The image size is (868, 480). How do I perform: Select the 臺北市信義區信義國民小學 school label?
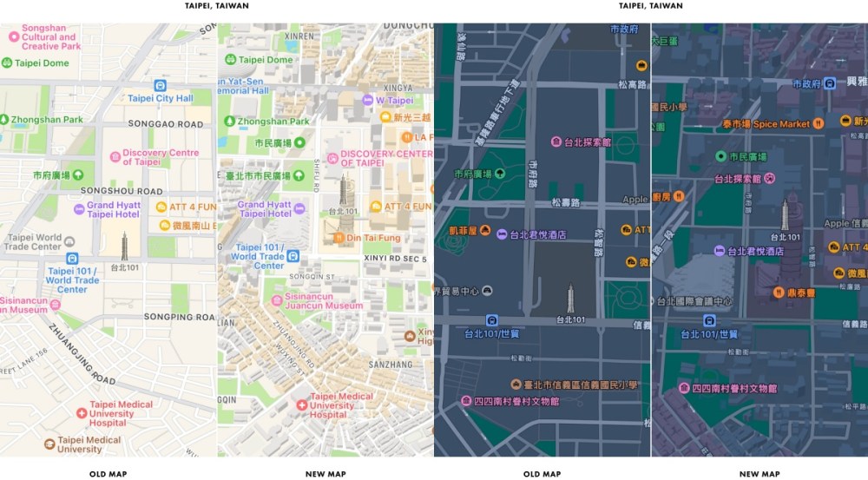pyautogui.click(x=580, y=385)
